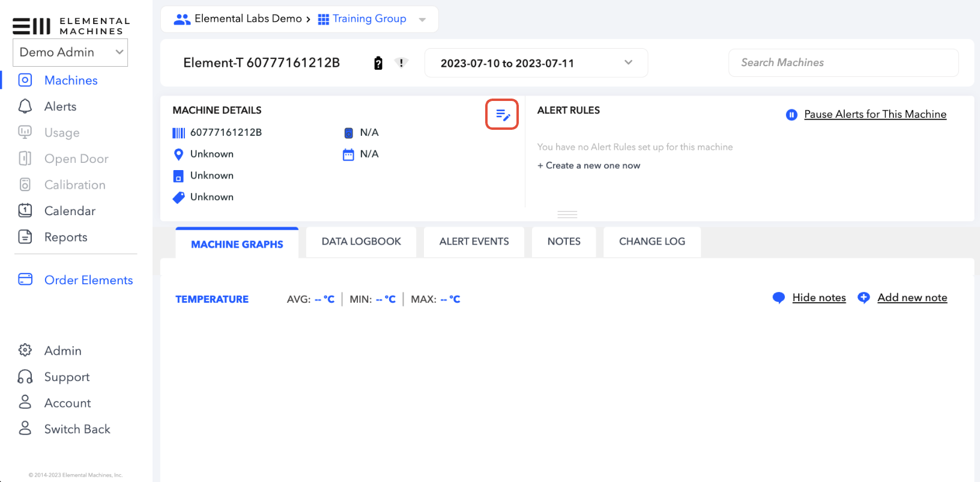Click Pause Alerts for This Machine
The image size is (980, 482).
(875, 114)
